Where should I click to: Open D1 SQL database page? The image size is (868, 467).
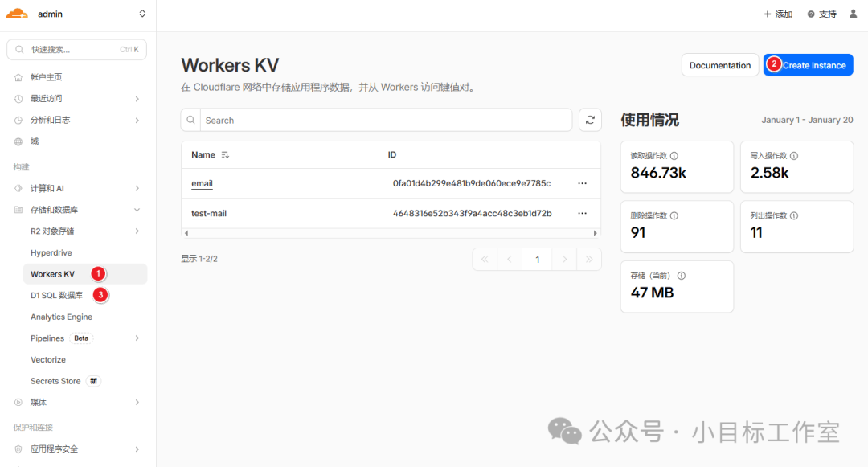[x=56, y=296]
